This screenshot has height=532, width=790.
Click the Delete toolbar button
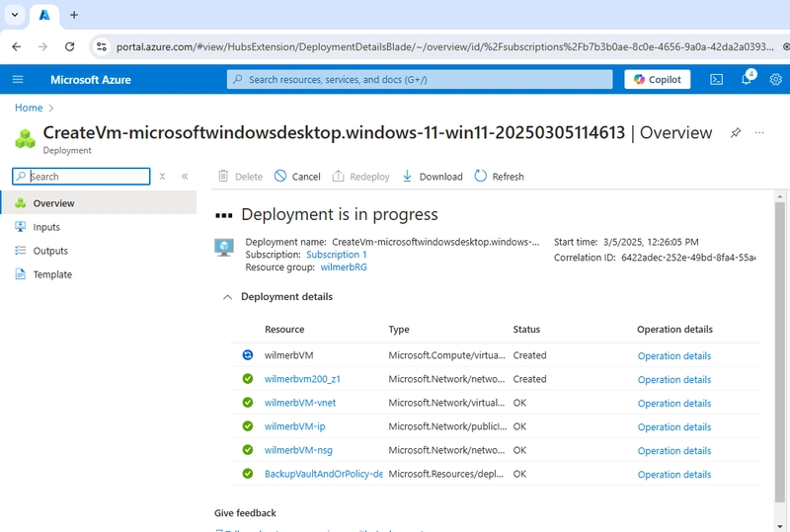click(240, 177)
